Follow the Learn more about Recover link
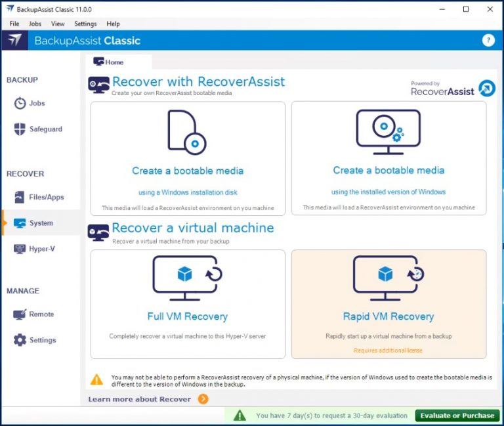 140,399
